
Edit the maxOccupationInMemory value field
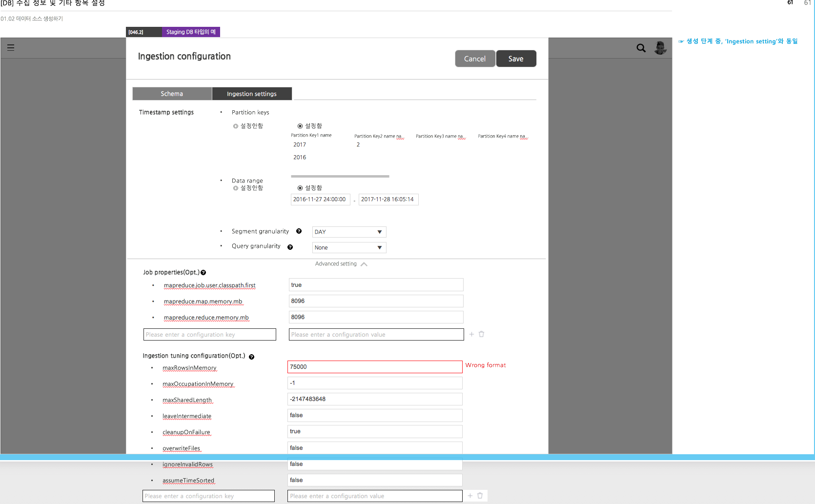click(x=375, y=383)
